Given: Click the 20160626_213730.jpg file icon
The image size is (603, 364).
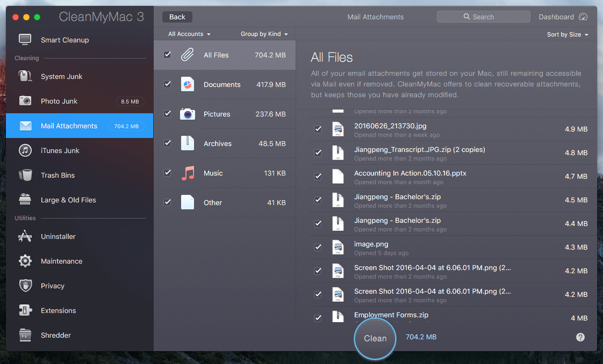Looking at the screenshot, I should [x=338, y=129].
